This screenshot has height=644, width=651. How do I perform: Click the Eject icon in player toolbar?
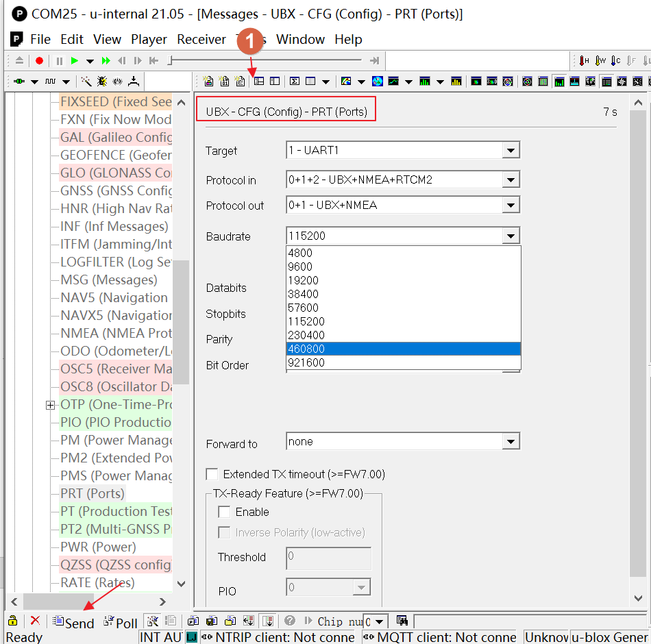pos(19,60)
